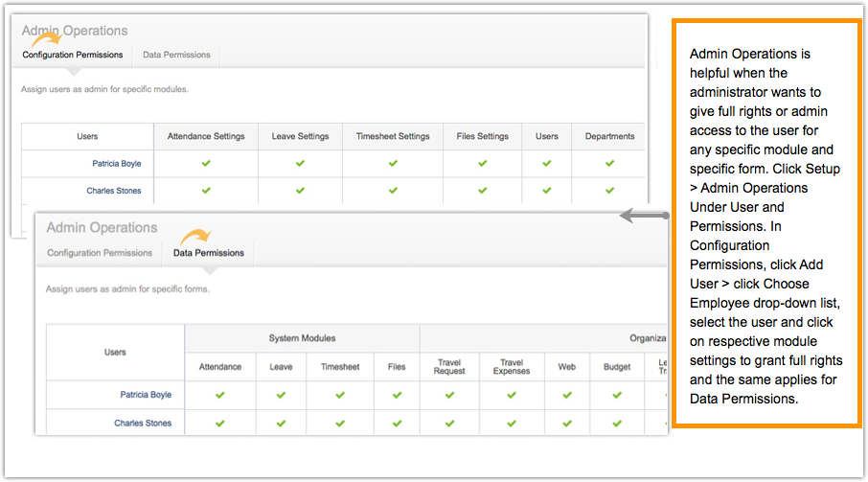Open Configuration Permissions tab in top panel
Viewport: 868px width, 482px height.
coord(73,55)
